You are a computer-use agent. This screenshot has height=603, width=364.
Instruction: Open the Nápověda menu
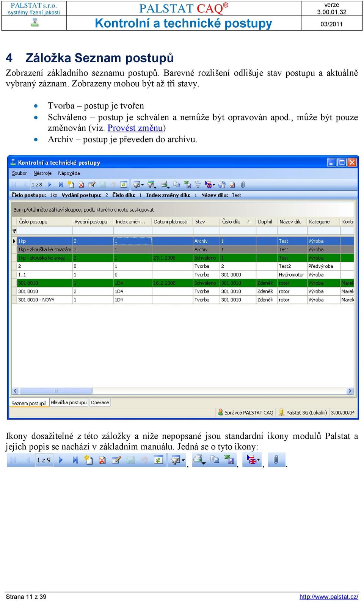tap(69, 173)
